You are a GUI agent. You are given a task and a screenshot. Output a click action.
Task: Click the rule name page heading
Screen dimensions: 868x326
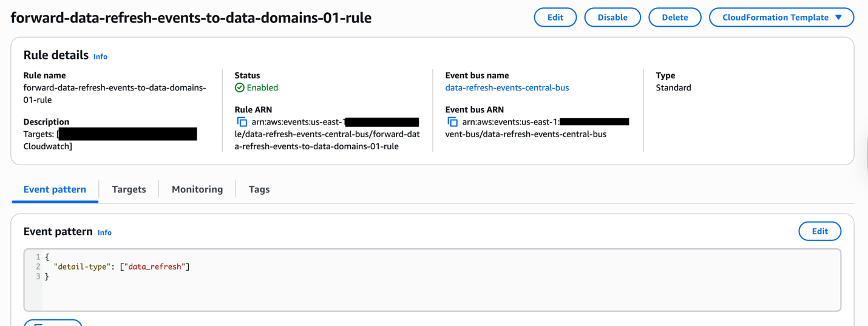pyautogui.click(x=191, y=18)
